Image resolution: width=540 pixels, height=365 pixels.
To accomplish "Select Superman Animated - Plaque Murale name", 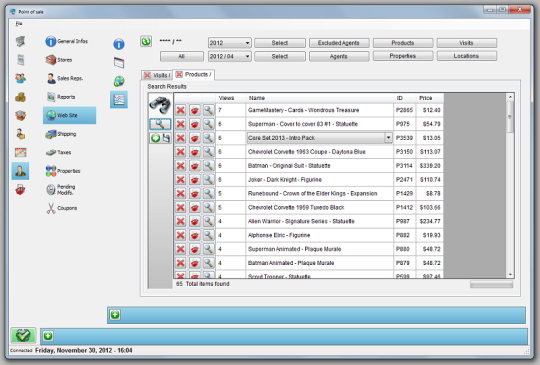I will click(x=320, y=249).
